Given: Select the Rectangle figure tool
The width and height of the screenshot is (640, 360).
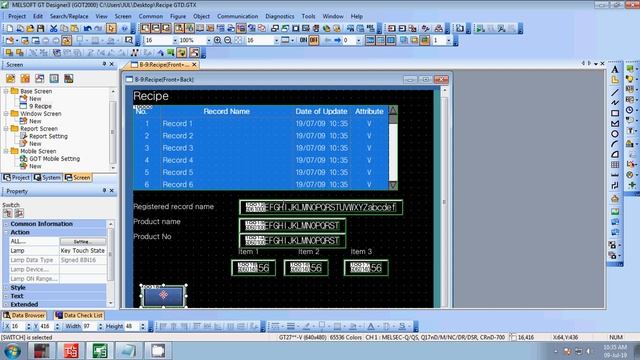Looking at the screenshot, I should coord(615,113).
